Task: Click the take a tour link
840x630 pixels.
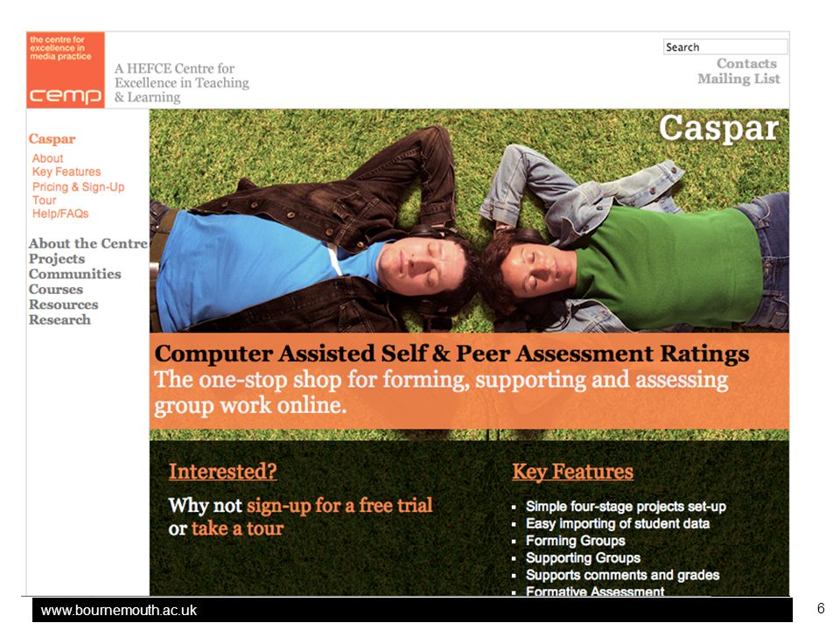Action: tap(237, 528)
